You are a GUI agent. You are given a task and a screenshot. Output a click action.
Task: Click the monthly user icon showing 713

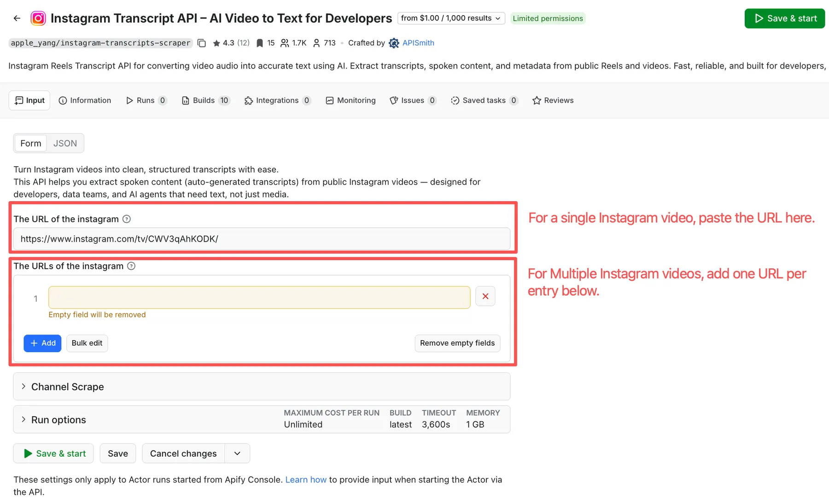coord(316,43)
